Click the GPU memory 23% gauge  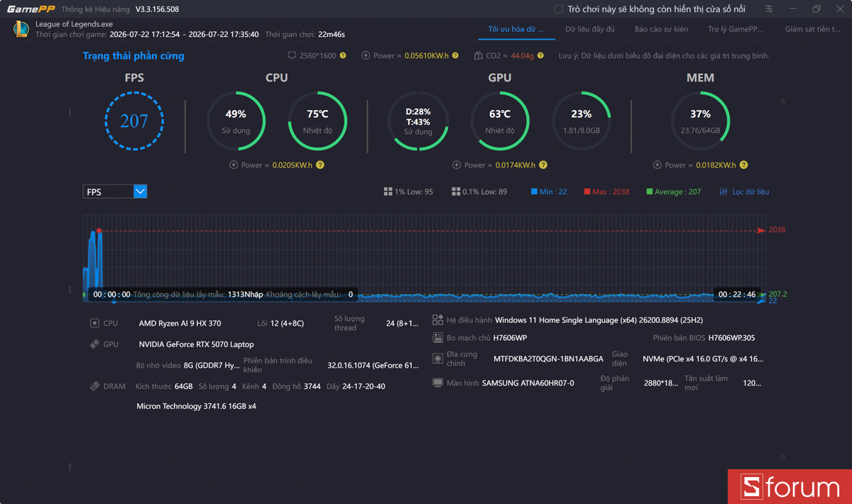pos(581,121)
